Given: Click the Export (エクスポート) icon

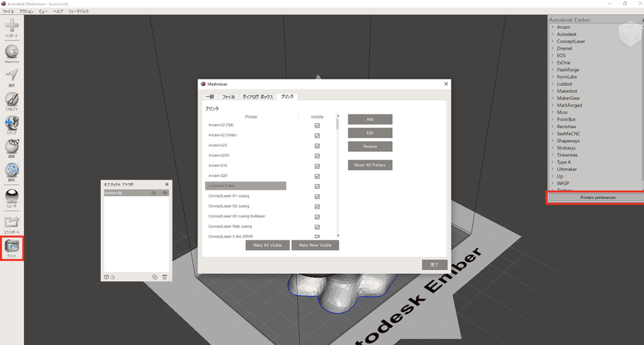Looking at the screenshot, I should [11, 222].
